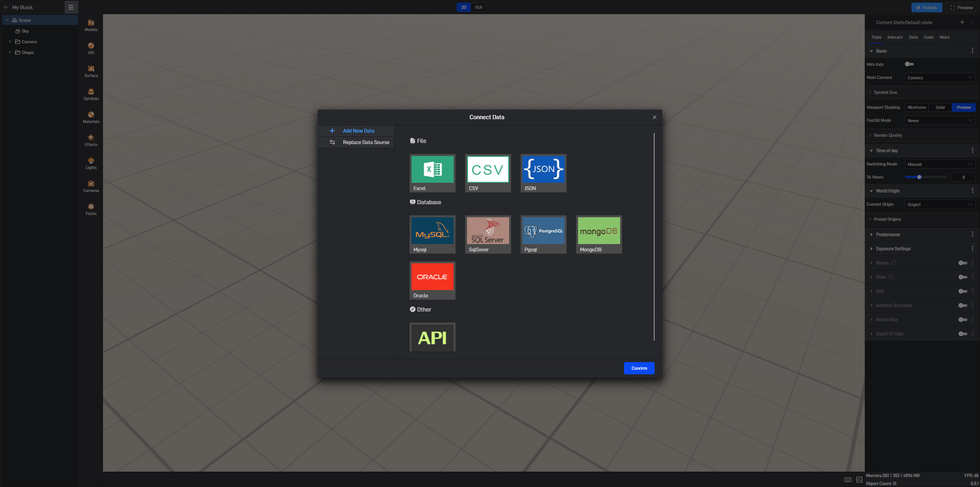
Task: Click the hamburger menu icon
Action: [x=71, y=7]
